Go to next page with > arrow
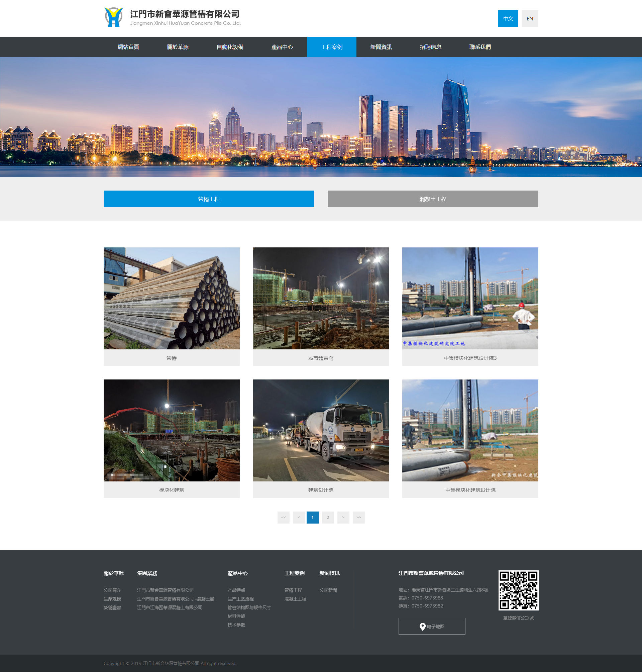Screen dimensions: 642x672 343,517
